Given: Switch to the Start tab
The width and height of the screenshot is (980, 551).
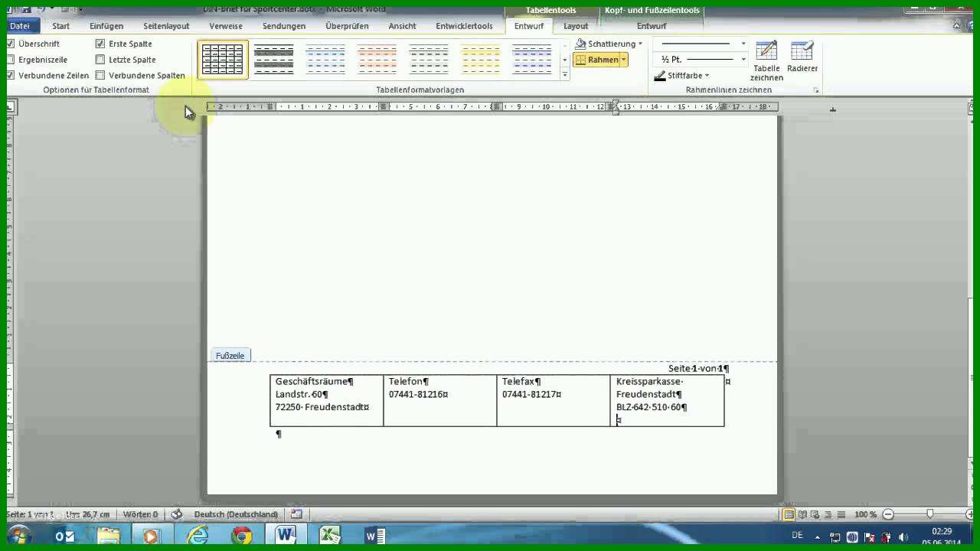Looking at the screenshot, I should tap(61, 26).
